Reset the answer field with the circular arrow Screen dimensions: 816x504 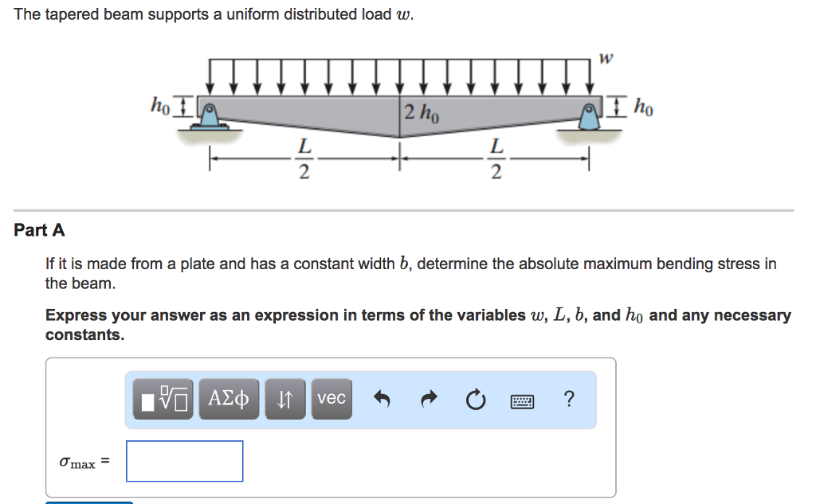click(x=476, y=400)
